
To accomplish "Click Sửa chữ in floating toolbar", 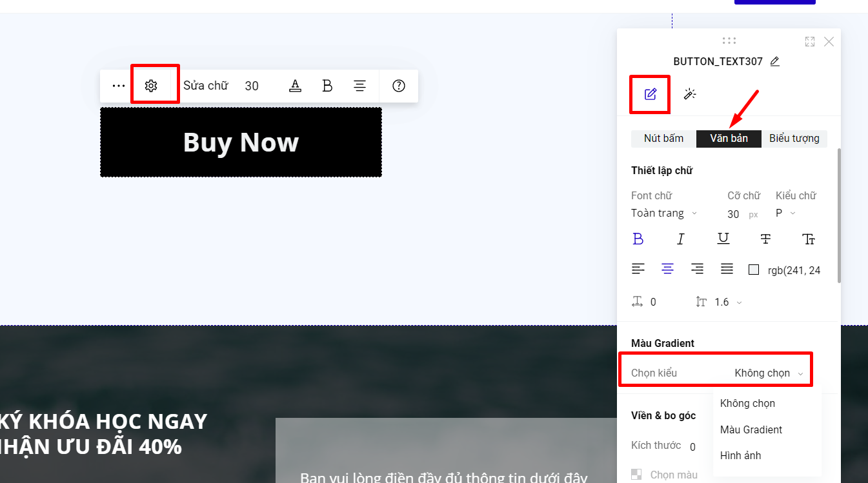I will tap(205, 86).
